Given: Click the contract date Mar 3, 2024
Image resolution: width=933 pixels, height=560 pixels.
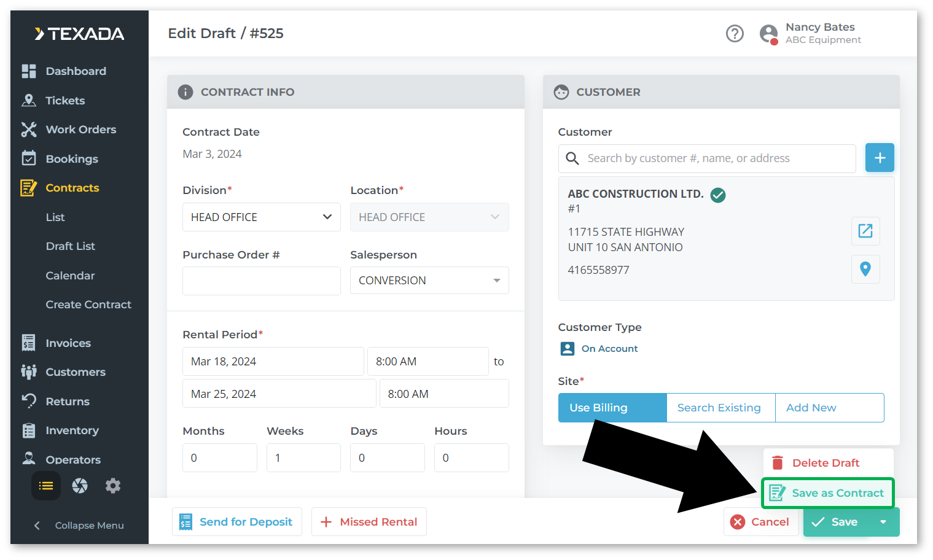Looking at the screenshot, I should 212,154.
